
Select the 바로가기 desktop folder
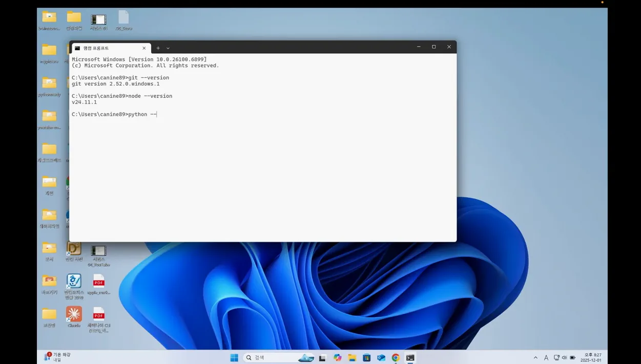pos(49,284)
